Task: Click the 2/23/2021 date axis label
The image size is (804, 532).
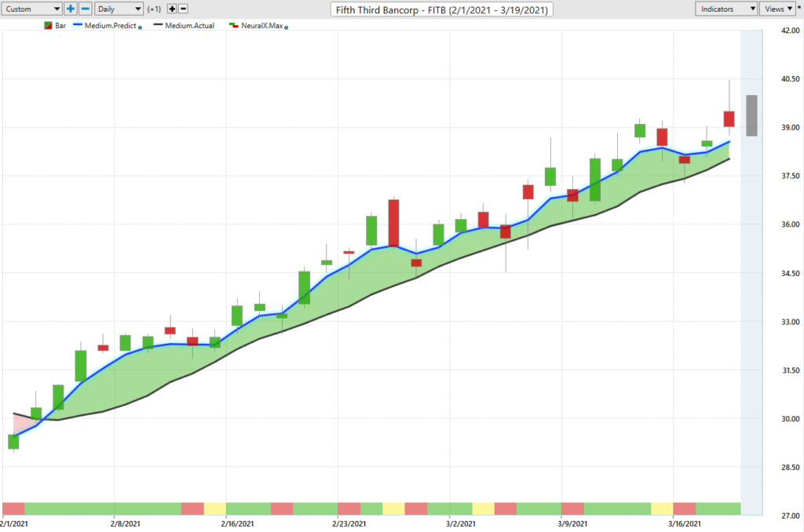Action: [x=349, y=524]
